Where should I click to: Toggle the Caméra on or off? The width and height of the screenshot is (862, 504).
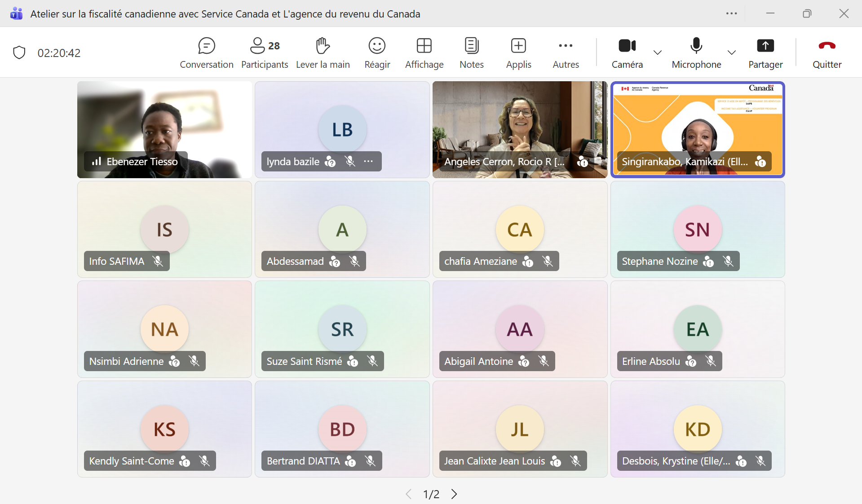627,53
